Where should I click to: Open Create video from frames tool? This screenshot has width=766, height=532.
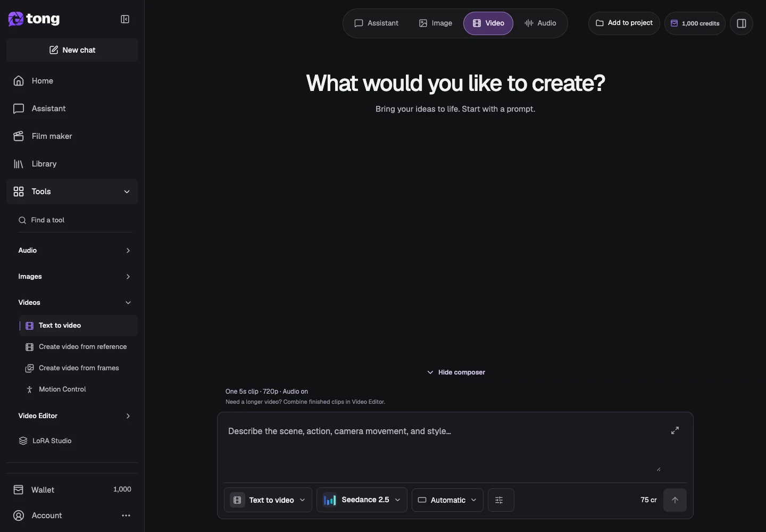tap(78, 368)
